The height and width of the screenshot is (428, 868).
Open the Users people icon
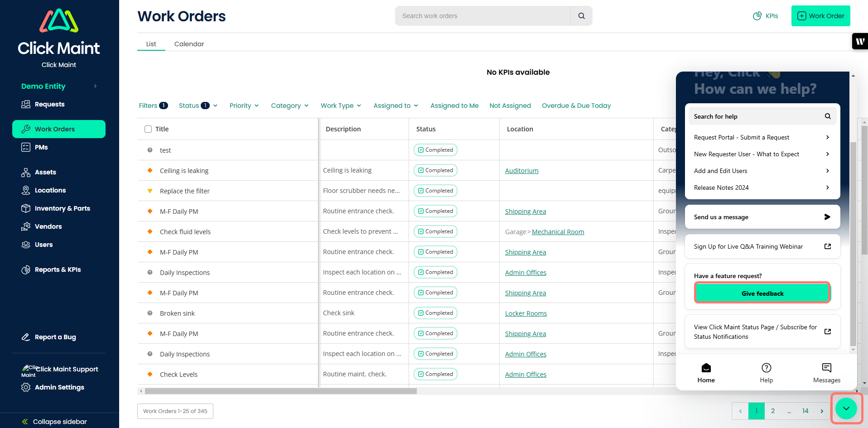26,245
